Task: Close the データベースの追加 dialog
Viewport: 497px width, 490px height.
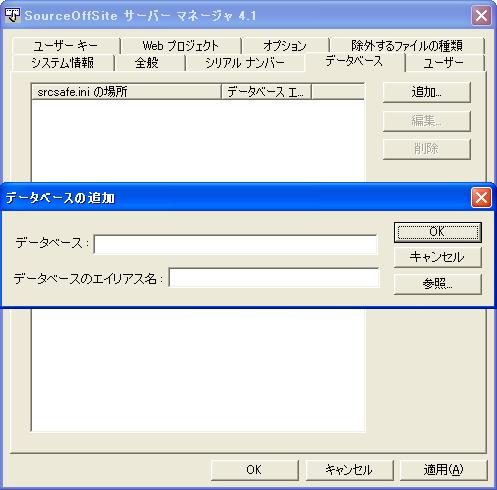Action: (481, 198)
